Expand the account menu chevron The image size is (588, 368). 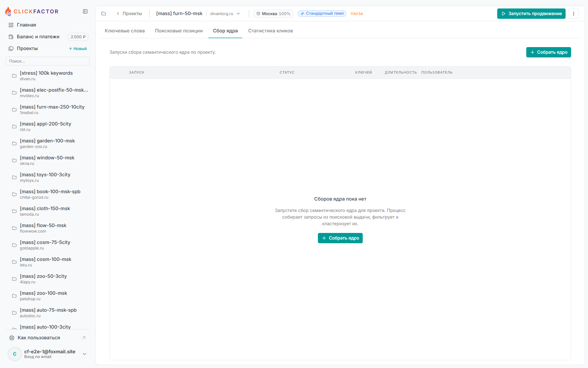(85, 354)
